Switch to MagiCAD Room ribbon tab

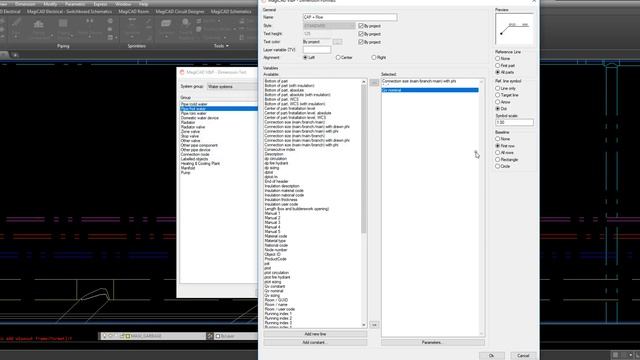click(133, 12)
